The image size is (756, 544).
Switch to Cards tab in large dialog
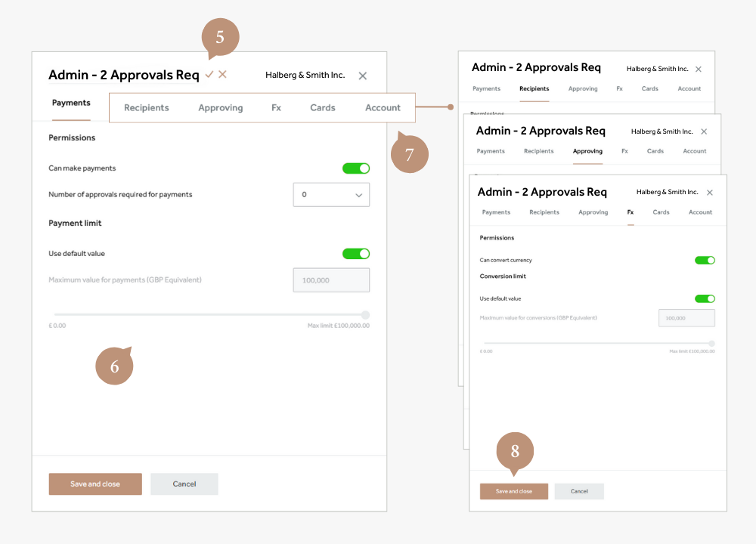coord(323,107)
